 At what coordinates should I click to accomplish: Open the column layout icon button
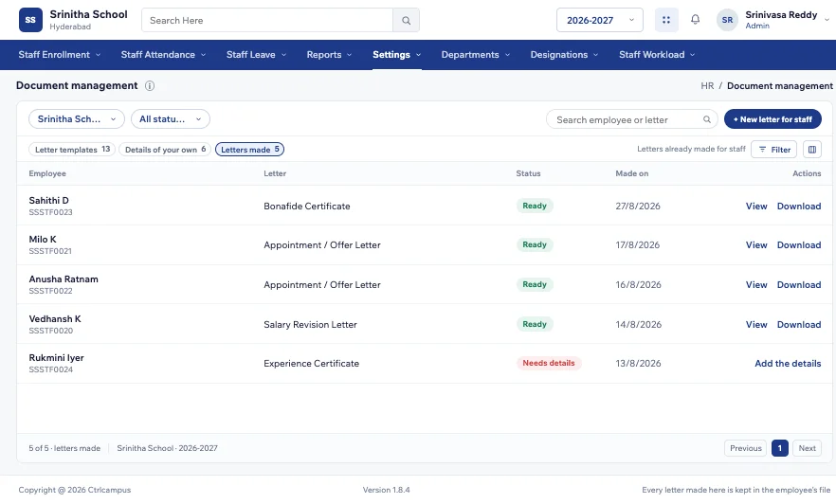click(x=812, y=150)
